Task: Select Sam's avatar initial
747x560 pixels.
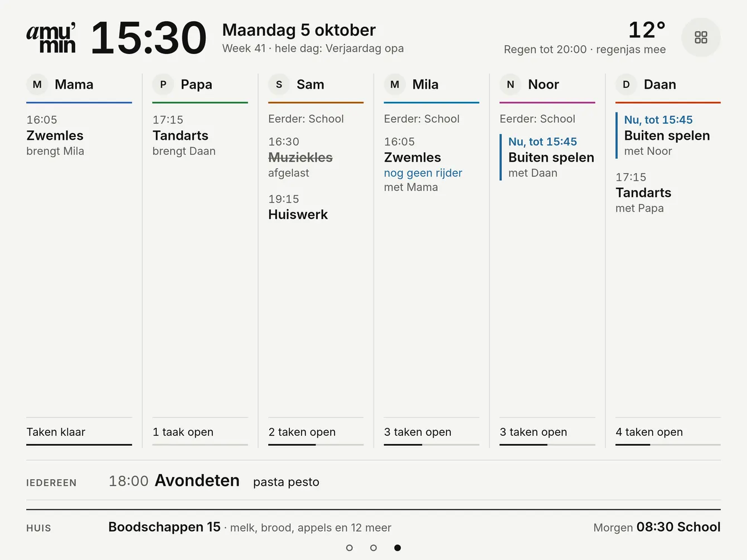Action: (x=279, y=85)
